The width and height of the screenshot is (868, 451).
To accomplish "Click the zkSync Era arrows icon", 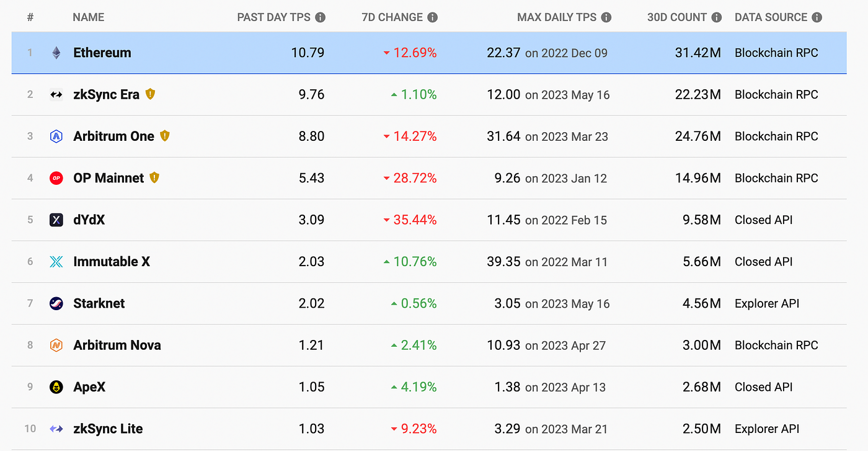I will coord(56,95).
